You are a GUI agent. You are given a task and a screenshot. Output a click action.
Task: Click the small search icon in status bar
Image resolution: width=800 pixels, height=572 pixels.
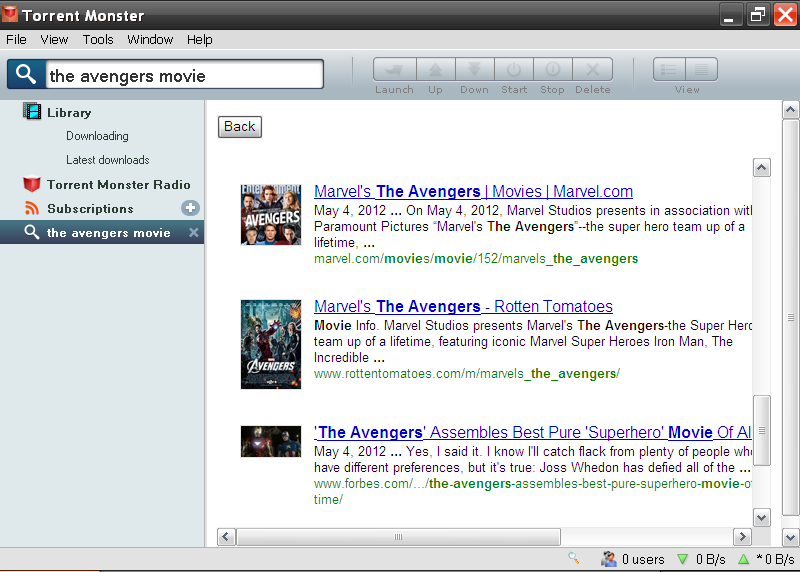point(573,558)
